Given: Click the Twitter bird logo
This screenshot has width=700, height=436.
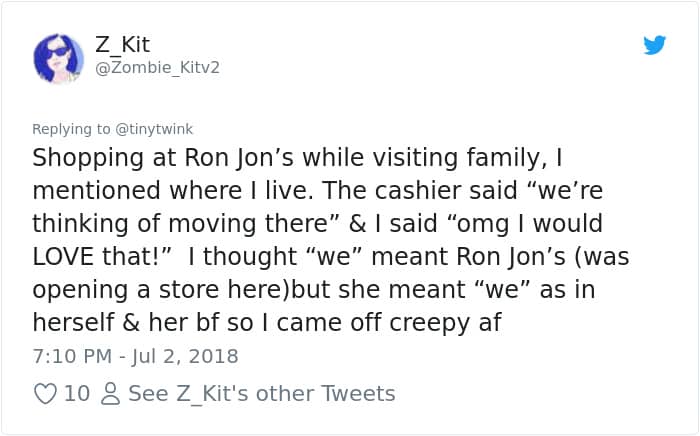Looking at the screenshot, I should tap(654, 45).
